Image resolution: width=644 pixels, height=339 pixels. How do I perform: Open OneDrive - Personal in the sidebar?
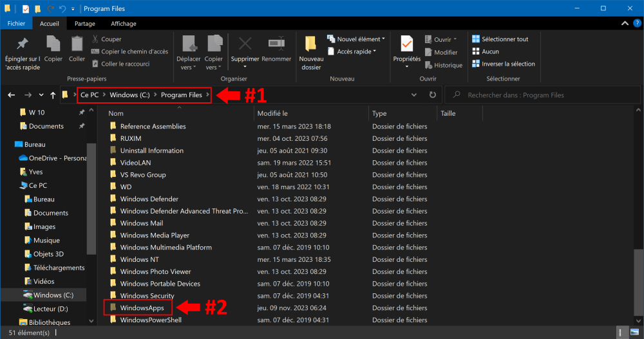coord(52,158)
